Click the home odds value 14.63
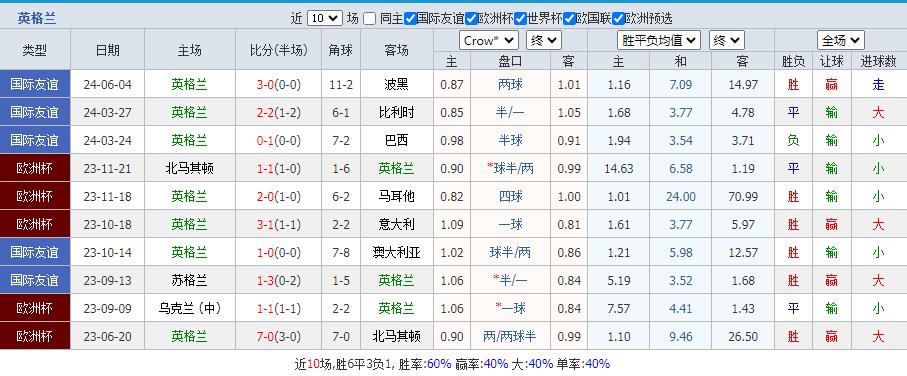This screenshot has height=376, width=907. point(618,168)
